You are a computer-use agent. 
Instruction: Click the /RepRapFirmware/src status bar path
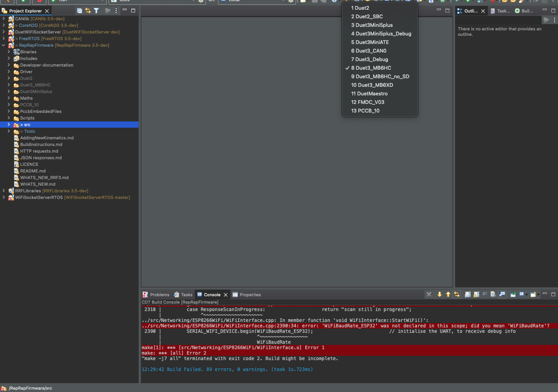click(30, 388)
